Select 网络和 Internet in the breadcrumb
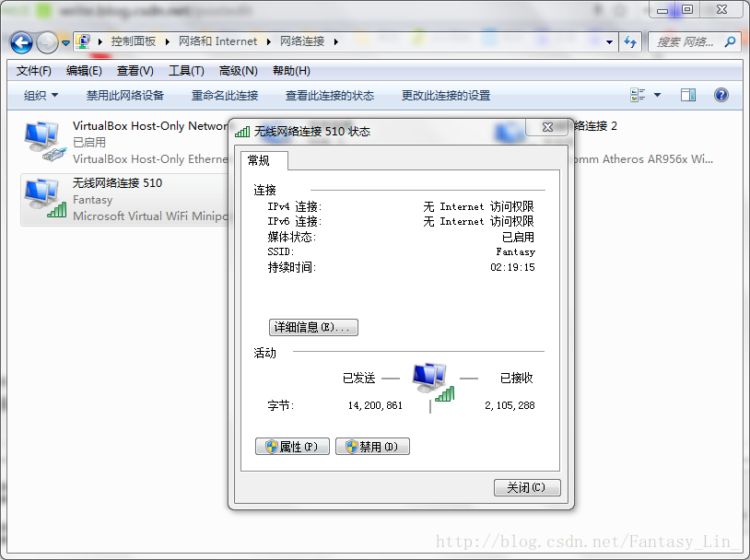Screen dimensions: 750x560 pyautogui.click(x=217, y=41)
